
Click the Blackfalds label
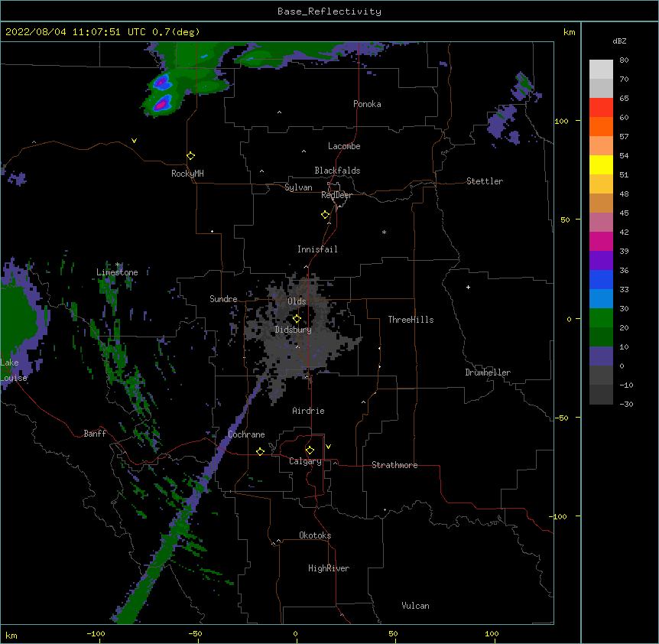337,171
